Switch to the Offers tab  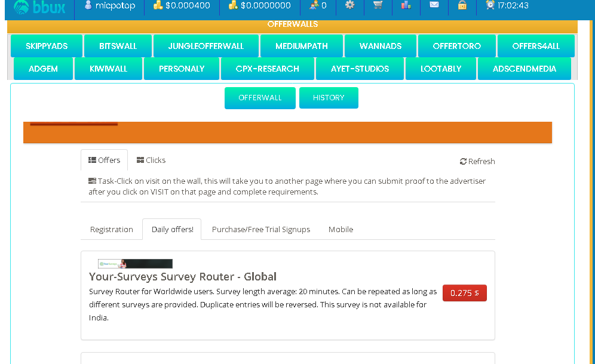click(x=105, y=160)
